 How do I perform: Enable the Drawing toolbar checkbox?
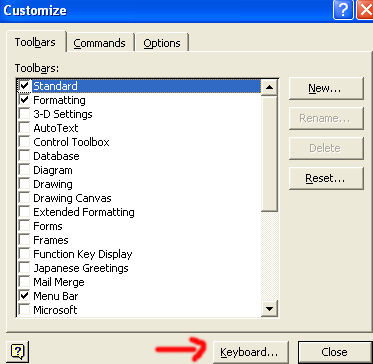[24, 184]
